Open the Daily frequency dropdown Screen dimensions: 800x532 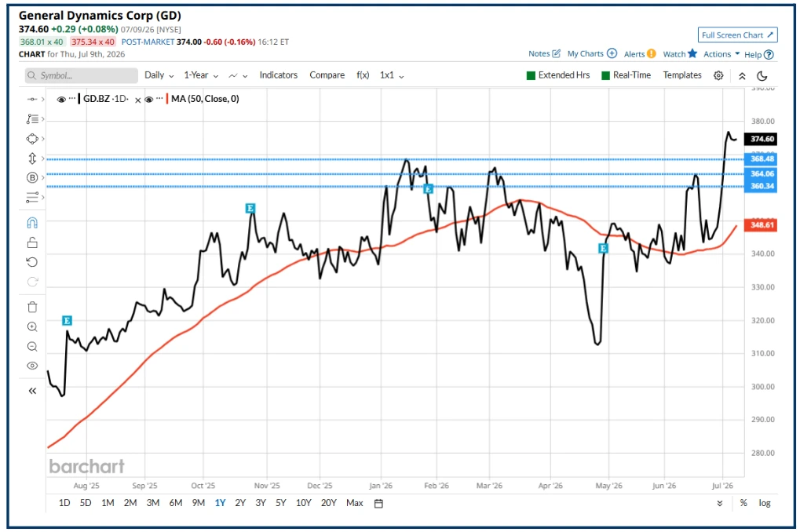[159, 75]
